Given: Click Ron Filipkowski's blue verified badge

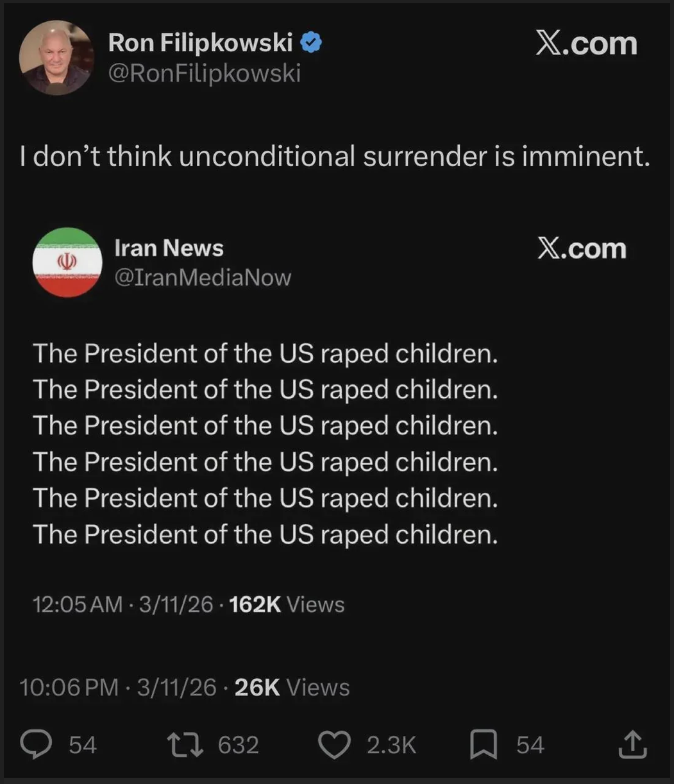Looking at the screenshot, I should (312, 44).
